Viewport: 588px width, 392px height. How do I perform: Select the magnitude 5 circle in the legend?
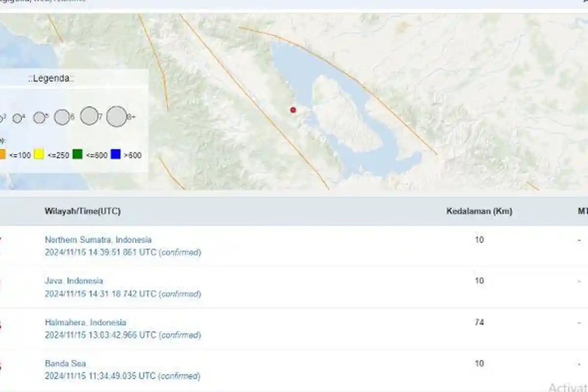pos(39,117)
